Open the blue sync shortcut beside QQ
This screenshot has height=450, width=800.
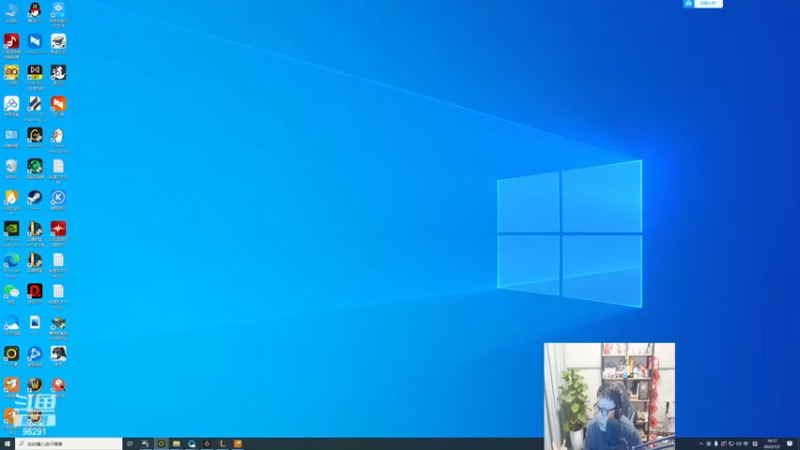[58, 11]
